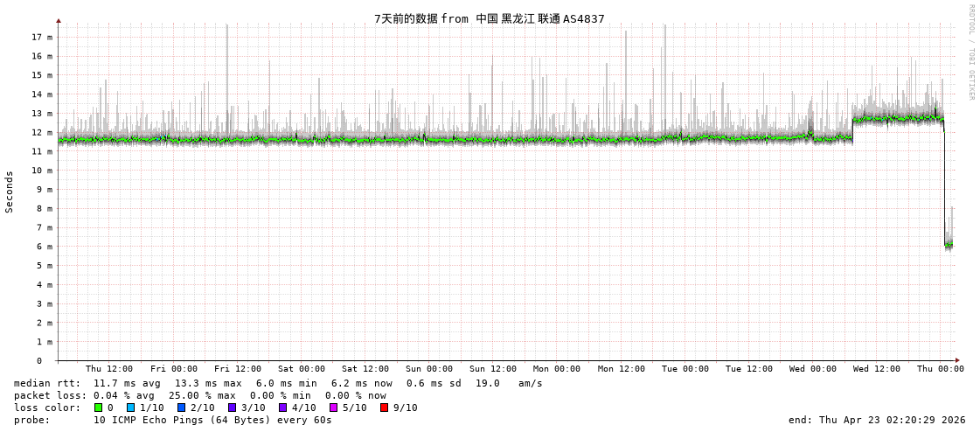Select the blue 2/10 loss swatch
The height and width of the screenshot is (432, 980).
point(181,408)
